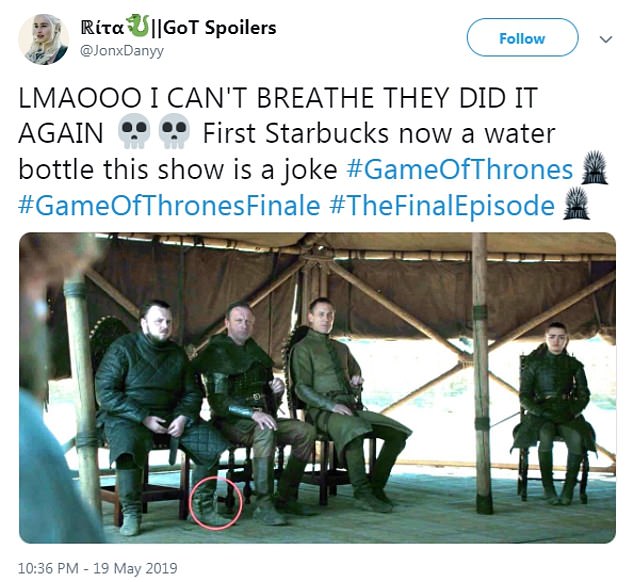Visit the @JonxDanyy handle

[x=123, y=51]
